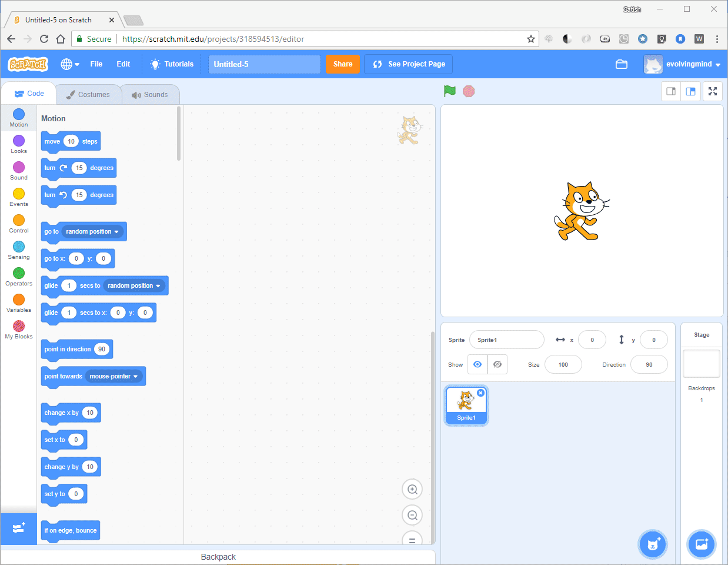Show the sprite with eye icon
The width and height of the screenshot is (728, 565).
click(477, 364)
